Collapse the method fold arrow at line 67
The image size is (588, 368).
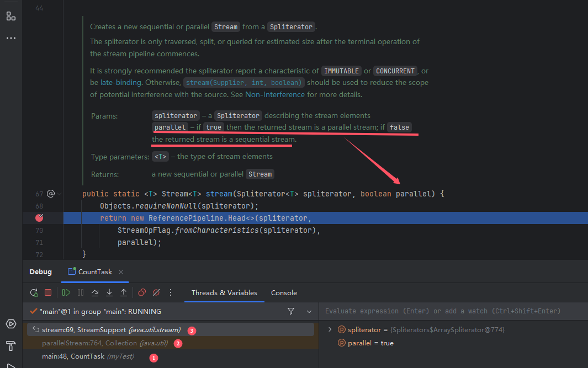[x=60, y=194]
